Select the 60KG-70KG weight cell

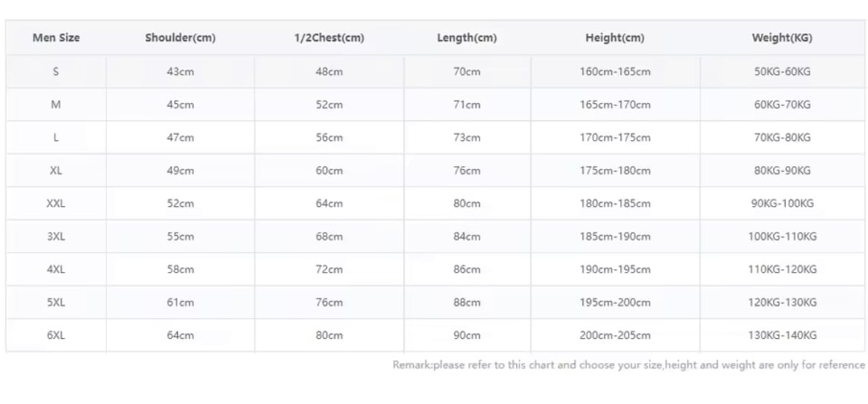782,105
